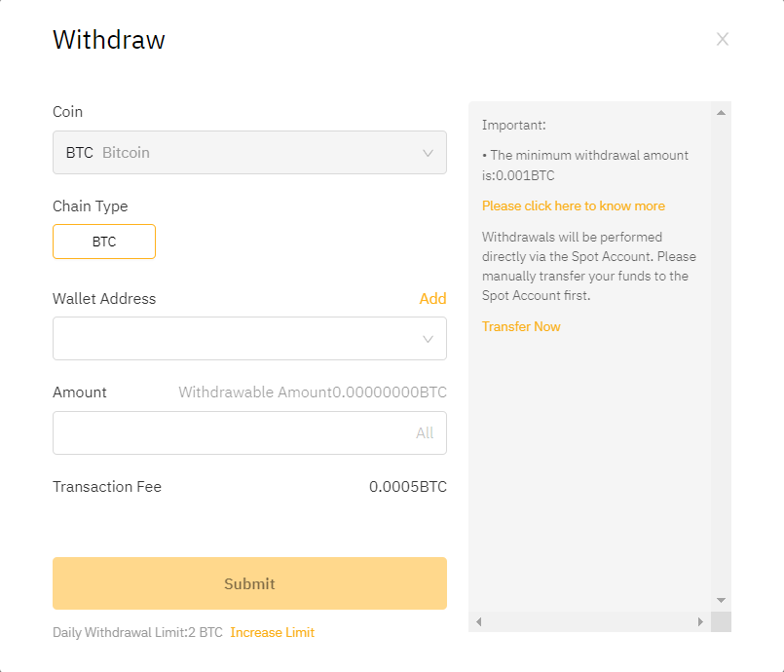
Task: Click the info panel scroll down arrow
Action: (721, 600)
